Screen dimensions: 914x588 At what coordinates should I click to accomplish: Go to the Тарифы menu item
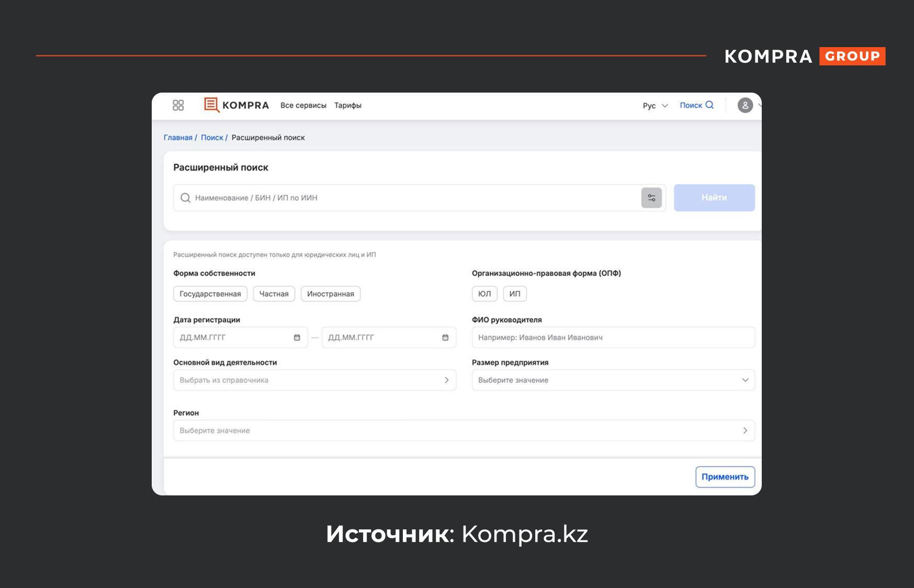pos(348,106)
